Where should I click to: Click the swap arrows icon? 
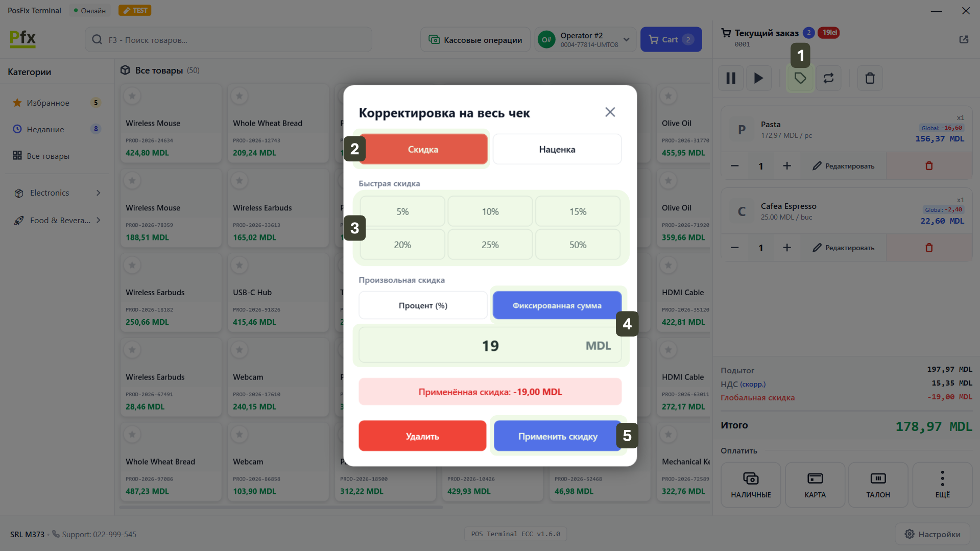828,78
